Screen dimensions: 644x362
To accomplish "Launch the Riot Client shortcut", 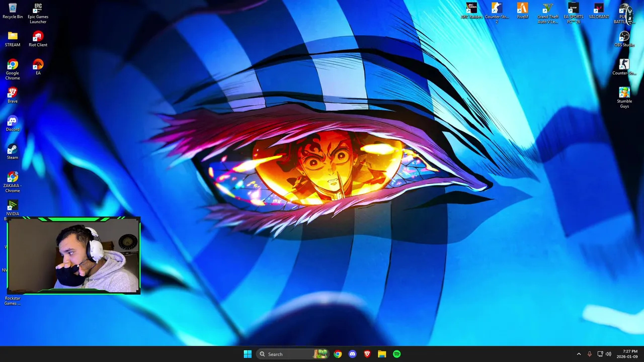I will pos(38,39).
